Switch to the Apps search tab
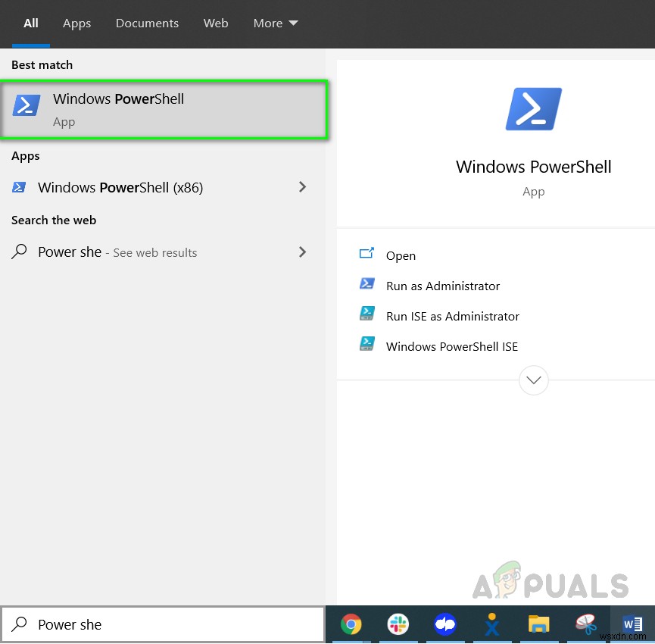 (x=76, y=23)
